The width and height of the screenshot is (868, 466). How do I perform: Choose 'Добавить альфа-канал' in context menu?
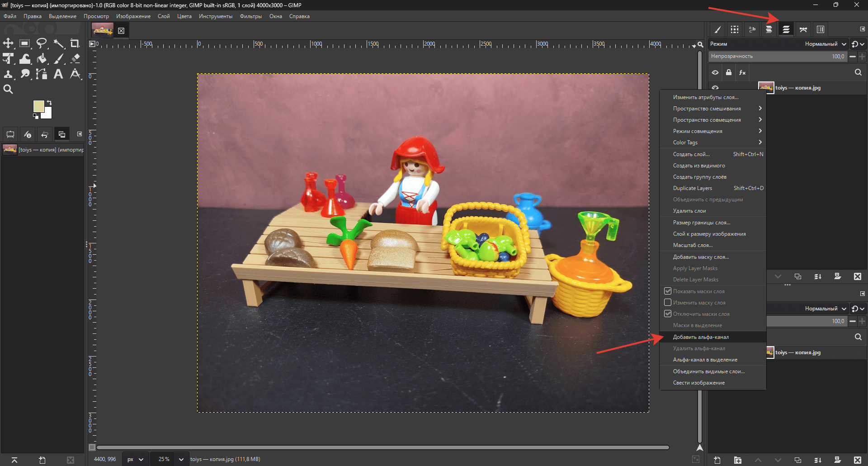(x=713, y=337)
